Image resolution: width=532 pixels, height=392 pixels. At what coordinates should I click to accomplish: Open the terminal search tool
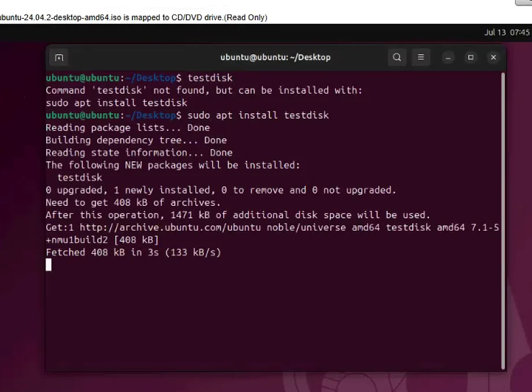[397, 57]
